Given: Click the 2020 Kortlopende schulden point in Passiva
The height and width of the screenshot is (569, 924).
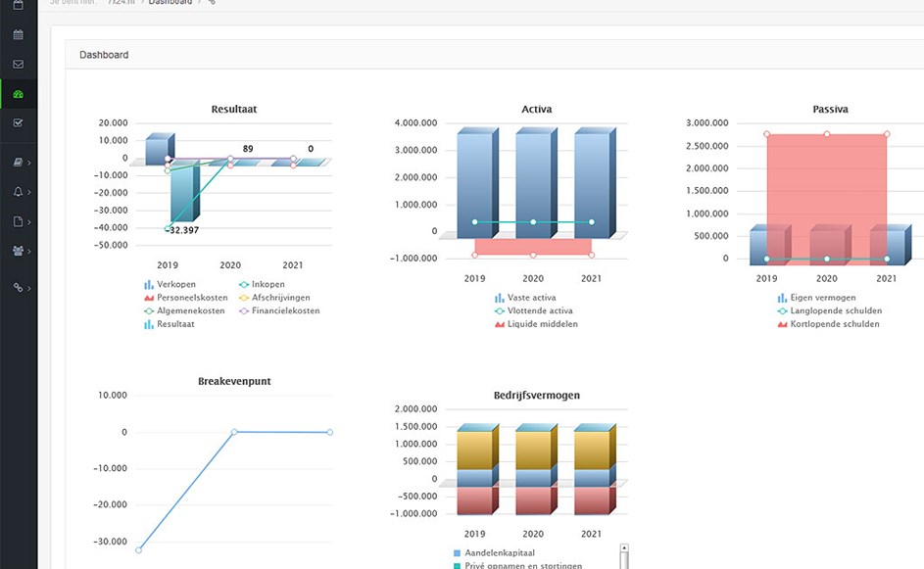Looking at the screenshot, I should pos(827,134).
